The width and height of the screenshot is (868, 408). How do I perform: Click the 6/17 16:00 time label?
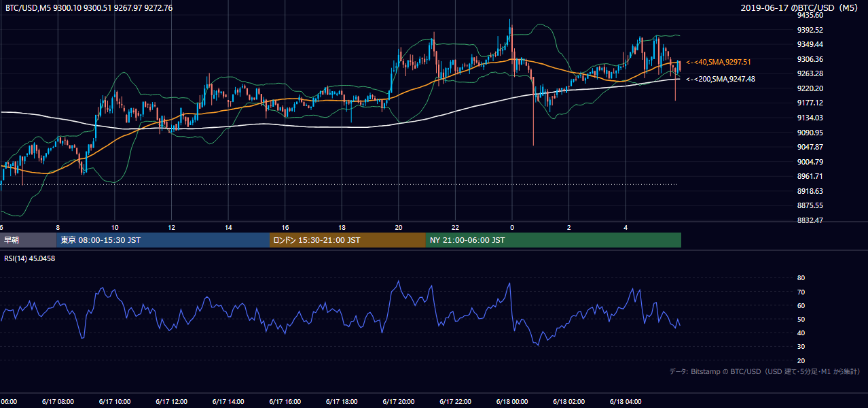[x=285, y=401]
